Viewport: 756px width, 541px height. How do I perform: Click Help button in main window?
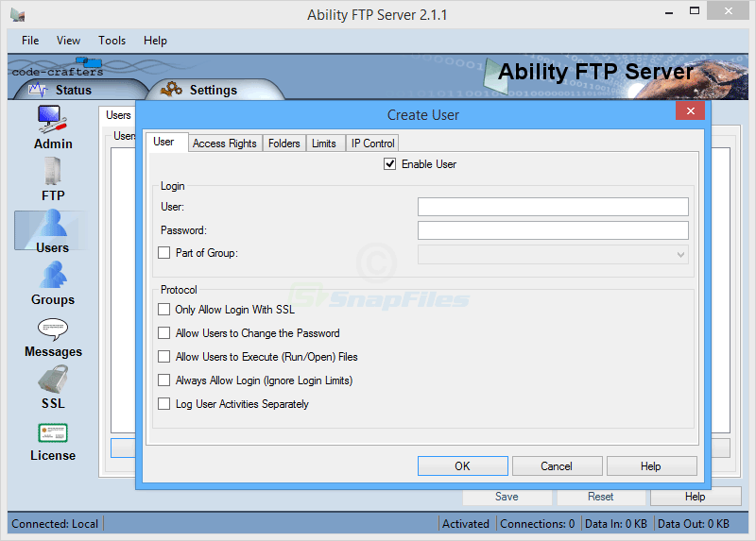(696, 497)
